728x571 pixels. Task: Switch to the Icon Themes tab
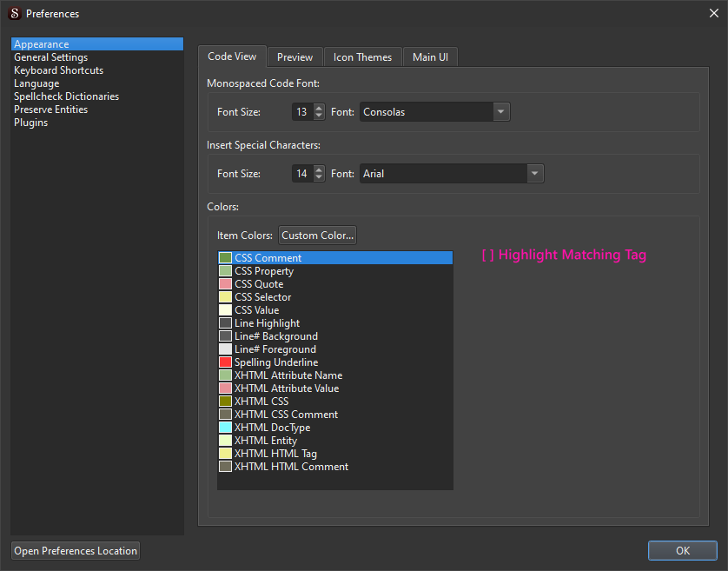click(362, 57)
